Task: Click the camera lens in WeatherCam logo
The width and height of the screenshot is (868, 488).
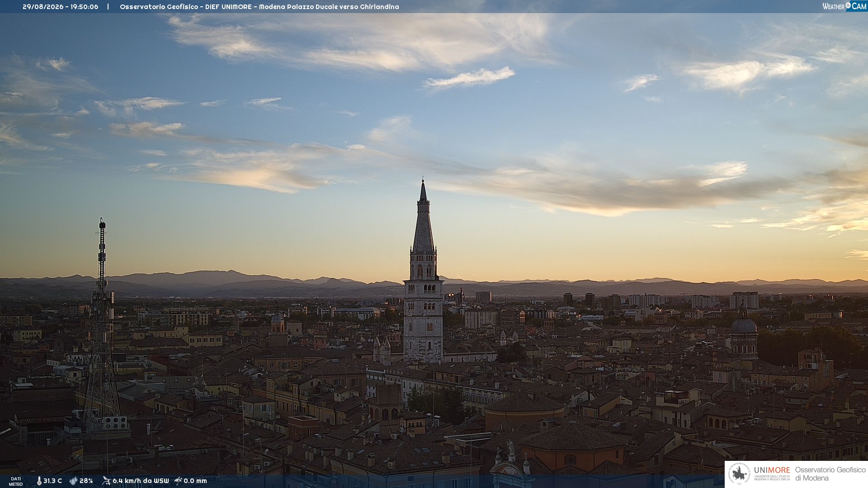Action: tap(848, 5)
